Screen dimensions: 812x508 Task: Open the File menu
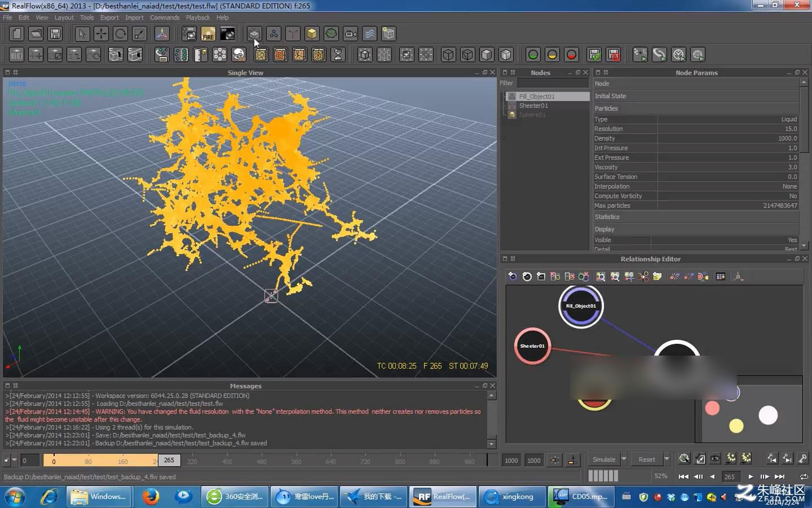pyautogui.click(x=7, y=17)
